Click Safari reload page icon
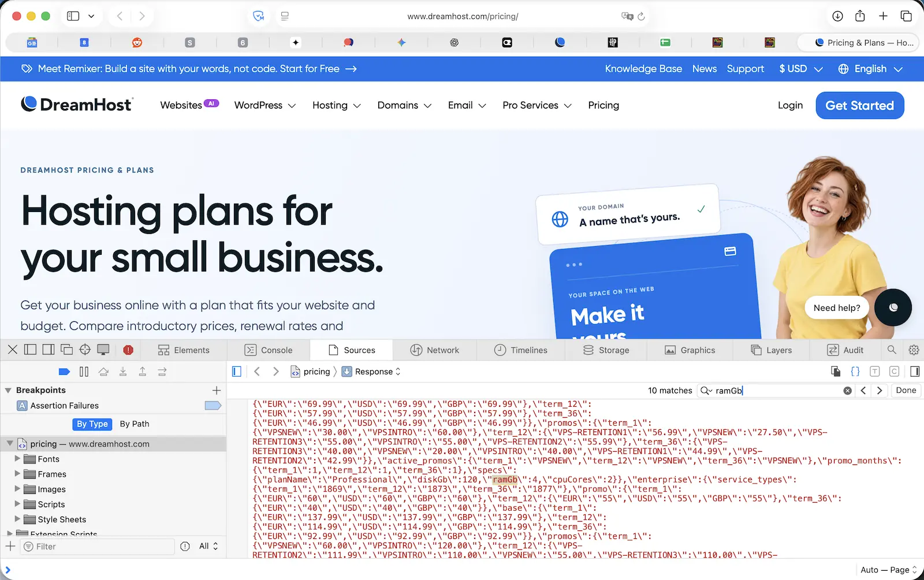Screen dimensions: 924x580 pos(641,16)
